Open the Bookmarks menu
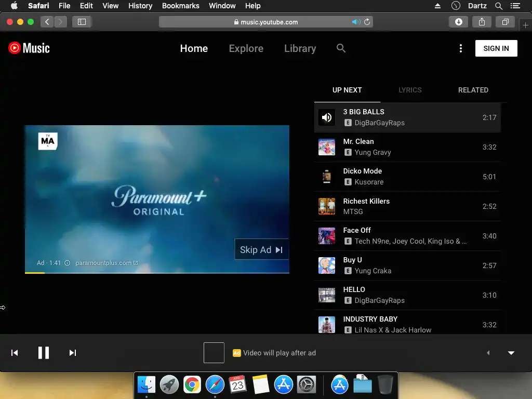This screenshot has width=532, height=399. (180, 6)
